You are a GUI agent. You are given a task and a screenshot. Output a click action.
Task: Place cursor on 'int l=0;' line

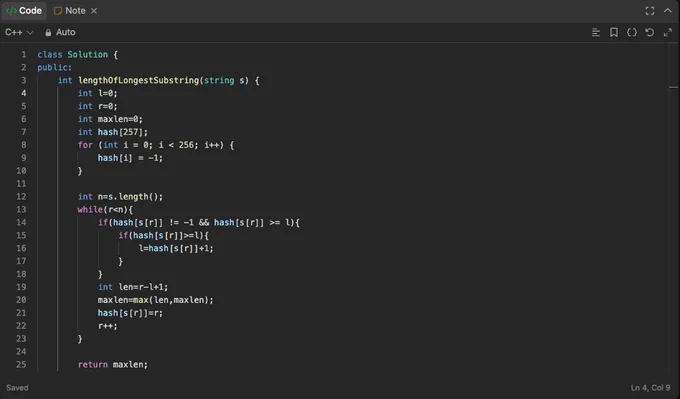pos(98,93)
